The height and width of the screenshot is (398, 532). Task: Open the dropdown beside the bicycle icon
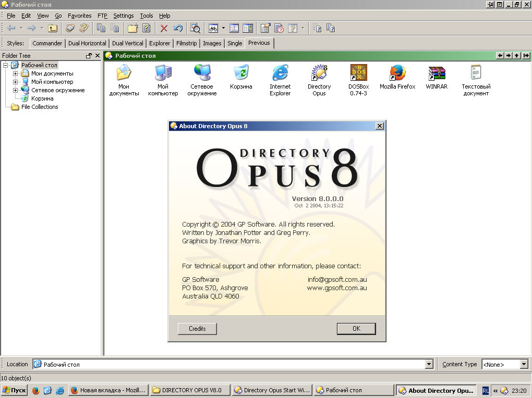point(223,28)
